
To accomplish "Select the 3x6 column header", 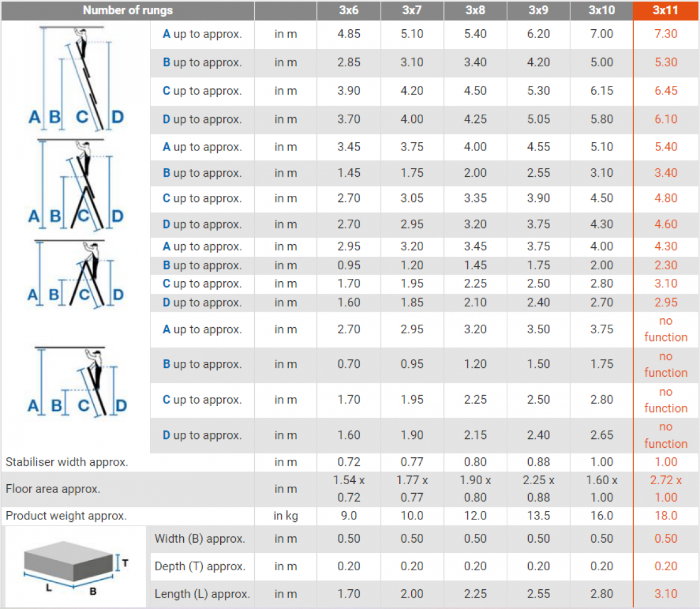I will [x=349, y=10].
